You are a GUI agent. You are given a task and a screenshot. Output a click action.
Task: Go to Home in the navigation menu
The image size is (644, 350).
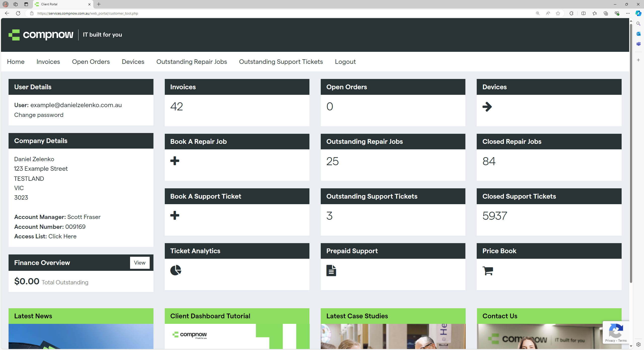click(16, 62)
